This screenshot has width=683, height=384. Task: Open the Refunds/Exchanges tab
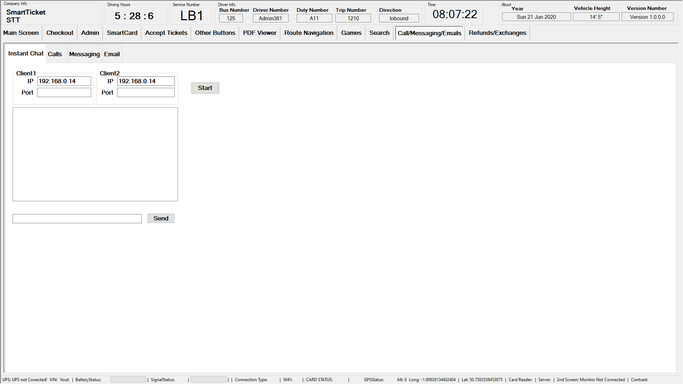497,33
